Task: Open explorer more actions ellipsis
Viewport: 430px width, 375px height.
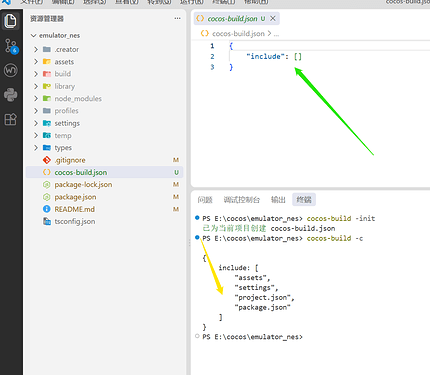Action: (x=177, y=18)
